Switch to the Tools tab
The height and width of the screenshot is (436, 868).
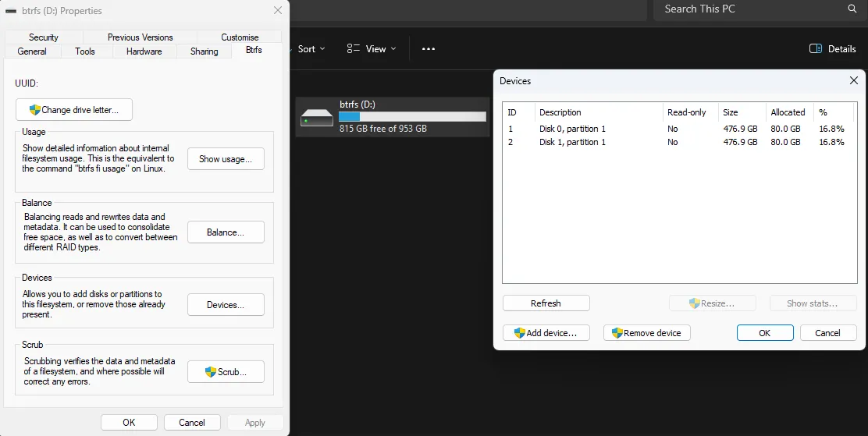(85, 51)
